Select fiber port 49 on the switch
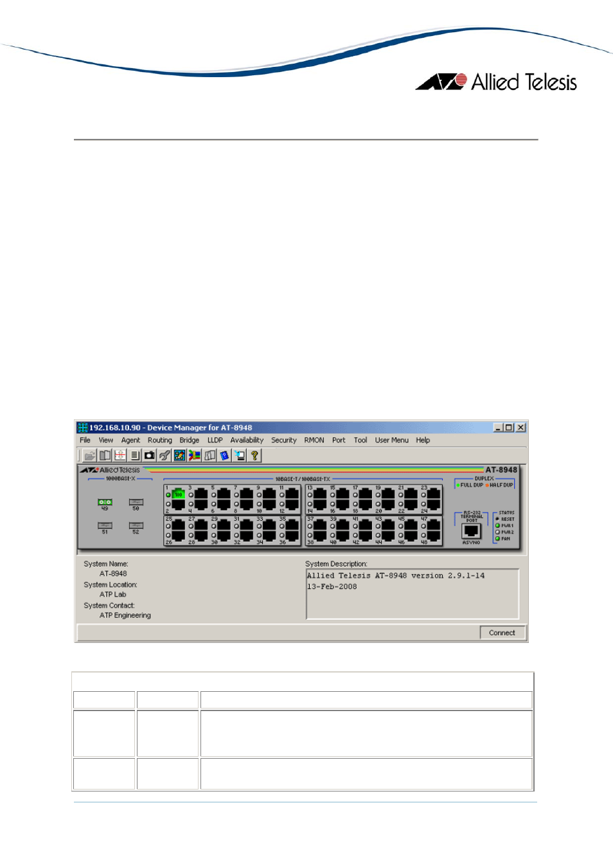Viewport: 613px width, 868px height. click(x=105, y=502)
